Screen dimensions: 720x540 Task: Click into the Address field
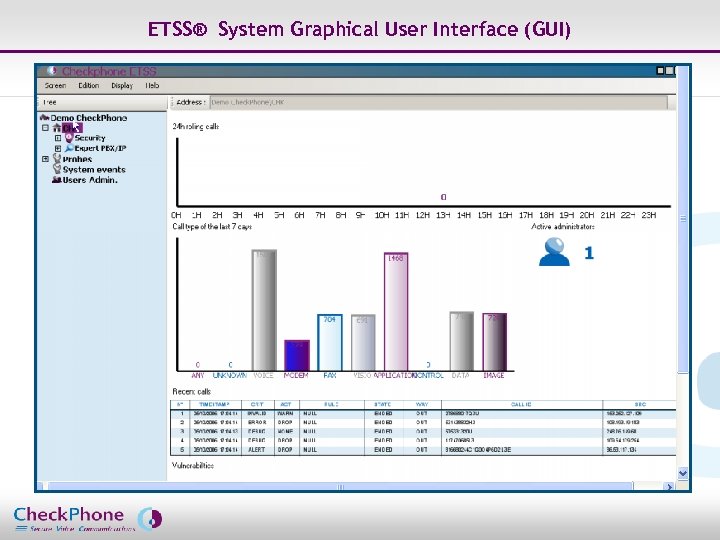[x=438, y=102]
